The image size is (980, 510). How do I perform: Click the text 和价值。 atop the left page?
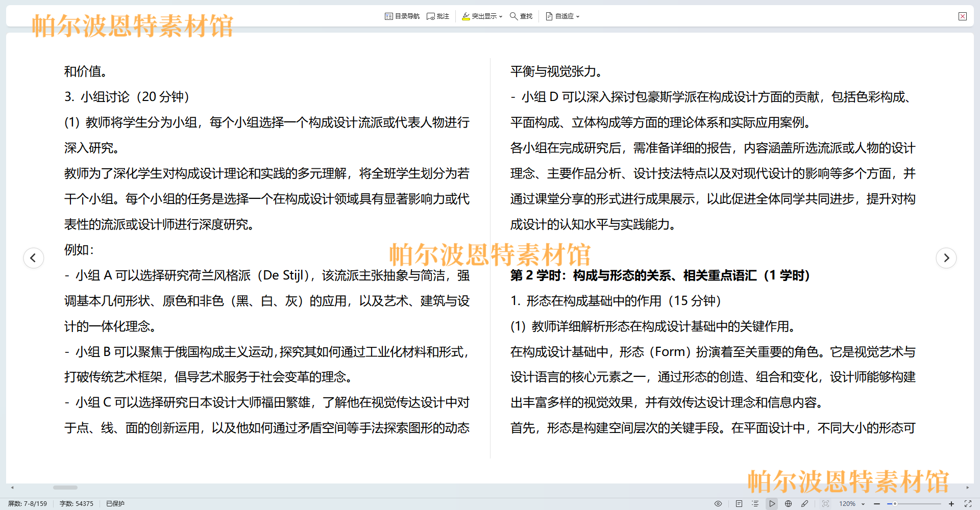point(86,71)
